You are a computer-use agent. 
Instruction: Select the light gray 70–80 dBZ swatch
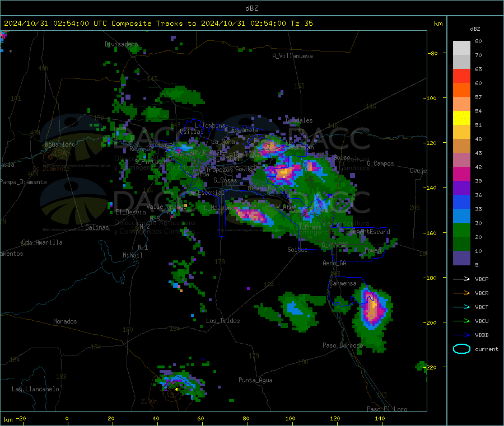(x=461, y=48)
